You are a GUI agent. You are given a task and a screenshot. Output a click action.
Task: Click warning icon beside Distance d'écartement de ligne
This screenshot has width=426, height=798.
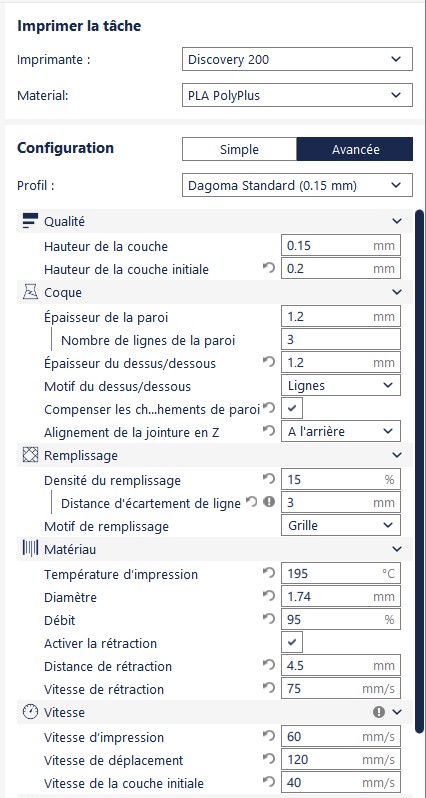click(269, 502)
